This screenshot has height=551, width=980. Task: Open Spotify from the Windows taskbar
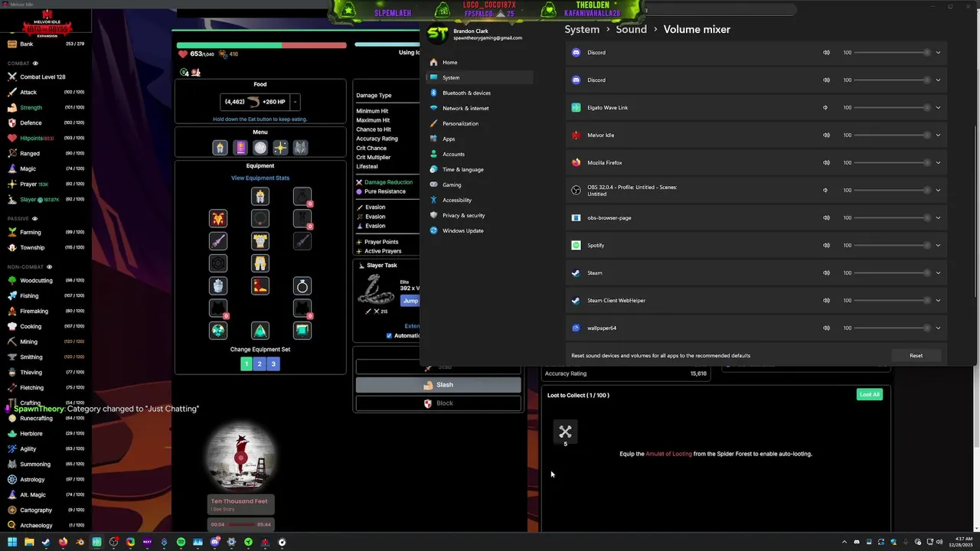(181, 542)
